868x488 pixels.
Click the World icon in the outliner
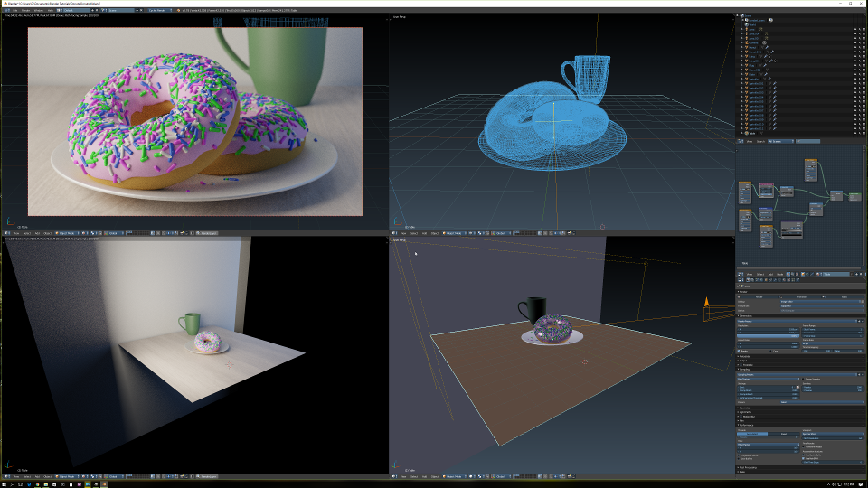tap(746, 25)
